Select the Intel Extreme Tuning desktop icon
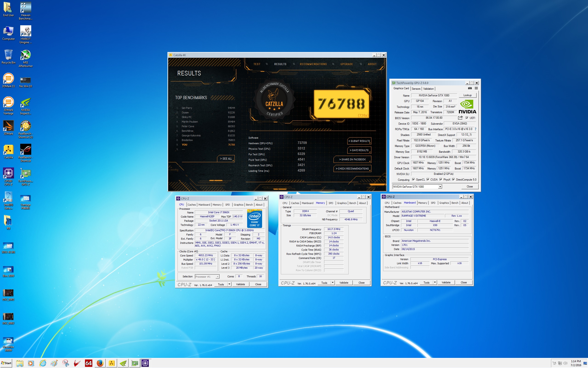 8,200
